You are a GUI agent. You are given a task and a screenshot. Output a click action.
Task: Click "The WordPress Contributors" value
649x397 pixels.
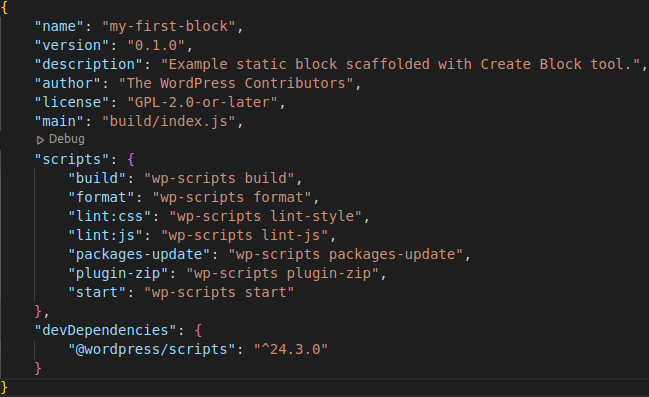[236, 84]
